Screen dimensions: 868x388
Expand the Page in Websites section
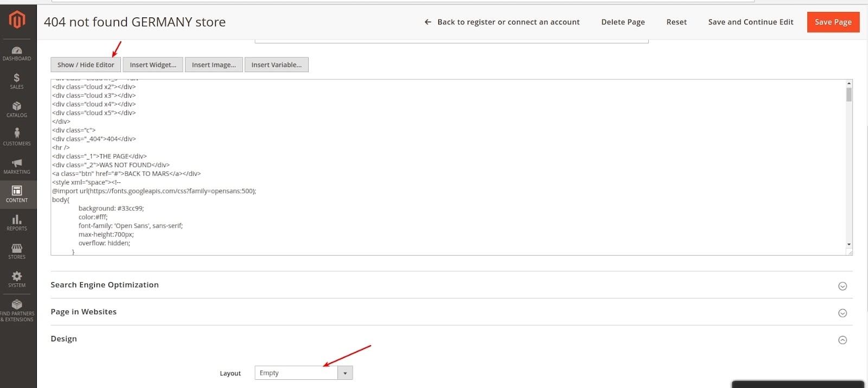click(451, 312)
